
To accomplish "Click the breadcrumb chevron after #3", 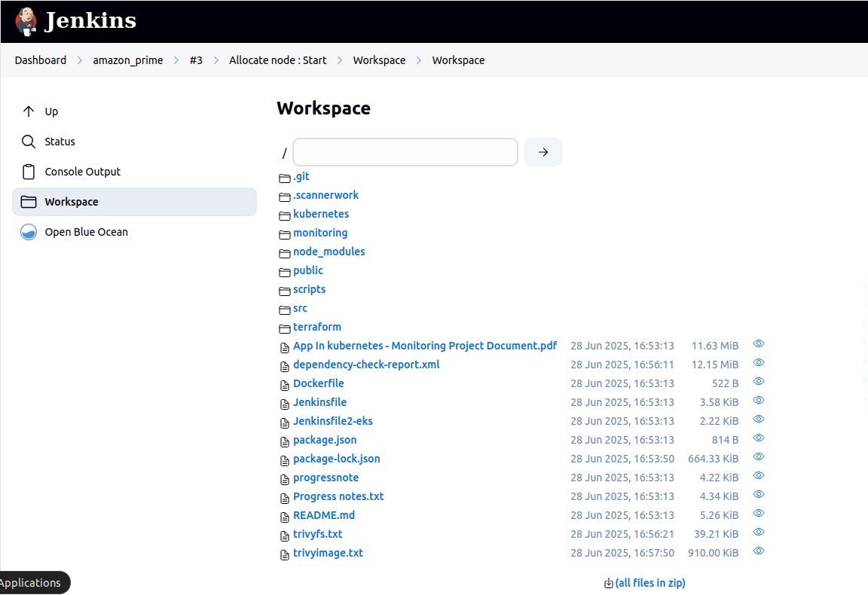I will (x=216, y=60).
